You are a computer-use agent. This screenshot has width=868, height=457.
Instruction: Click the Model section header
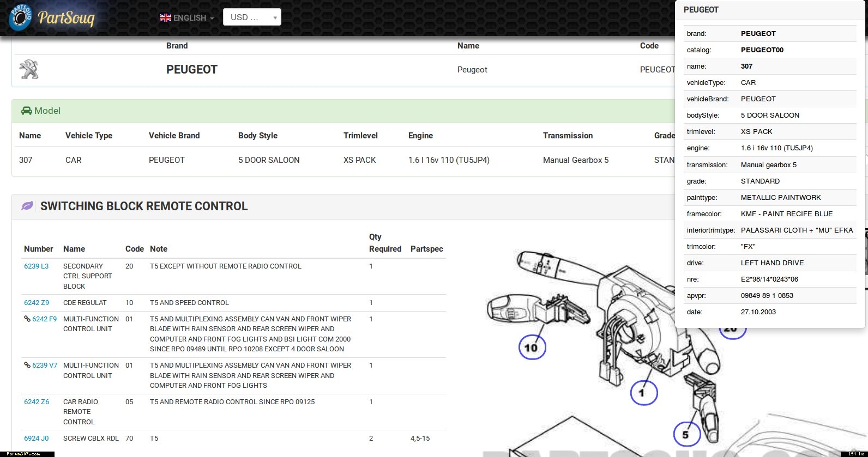pos(343,111)
